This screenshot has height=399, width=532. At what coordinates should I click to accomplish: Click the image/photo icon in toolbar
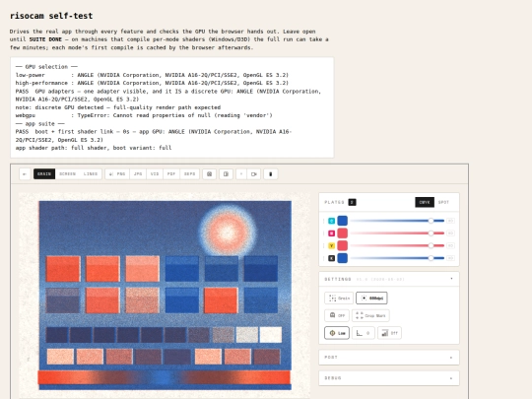coord(209,174)
